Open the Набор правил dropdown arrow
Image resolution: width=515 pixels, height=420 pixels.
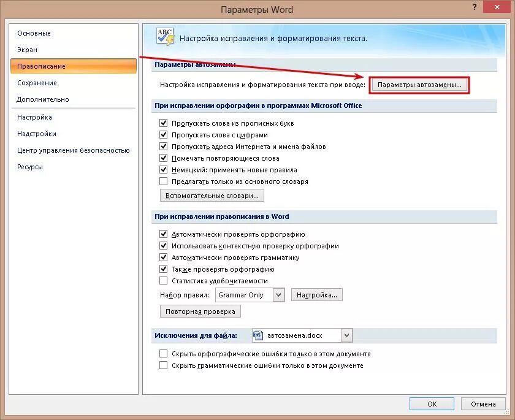[278, 295]
